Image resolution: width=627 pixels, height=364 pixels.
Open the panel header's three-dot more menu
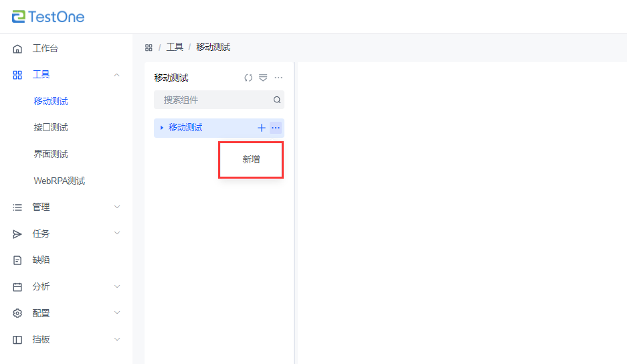(x=278, y=78)
